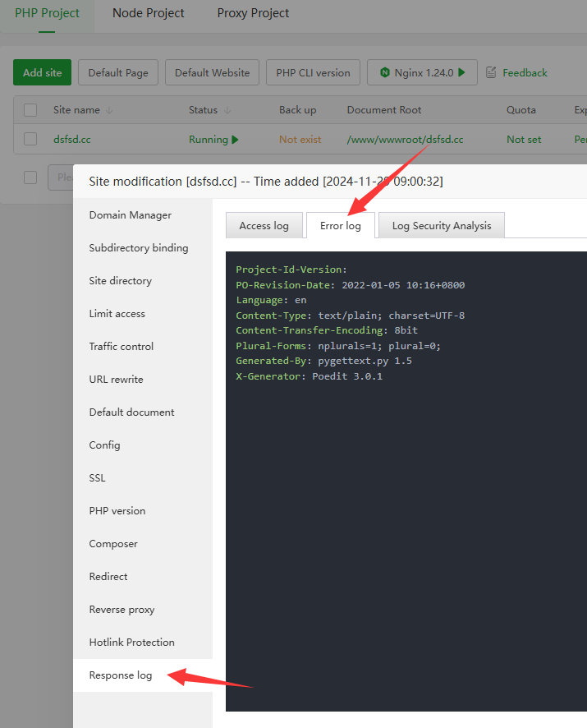Select the Error log tab
The width and height of the screenshot is (587, 728).
coord(340,226)
